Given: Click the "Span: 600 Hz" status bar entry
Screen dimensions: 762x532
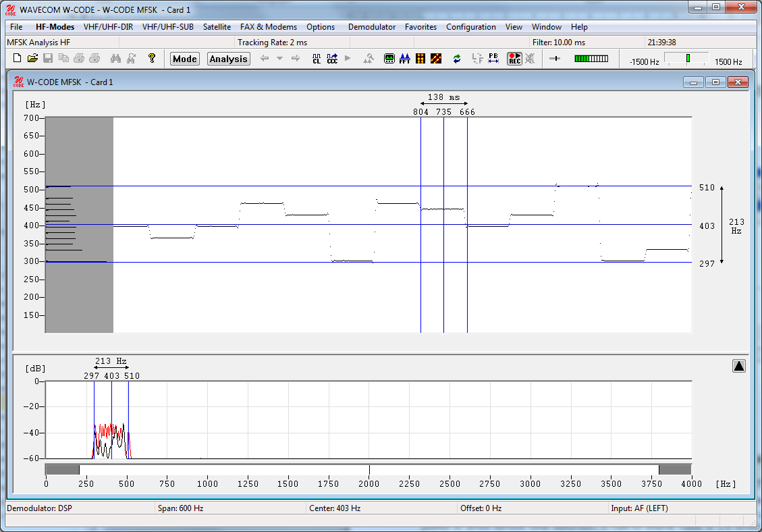Looking at the screenshot, I should coord(231,508).
